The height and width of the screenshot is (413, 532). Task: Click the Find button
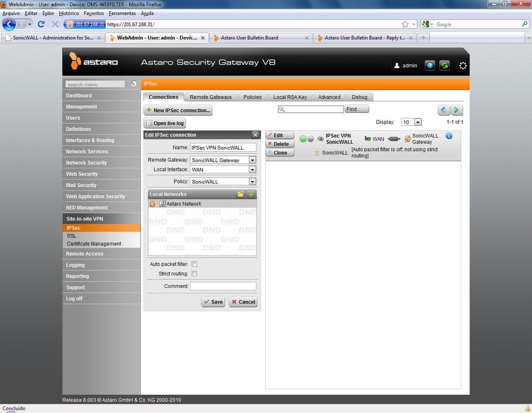pyautogui.click(x=357, y=109)
